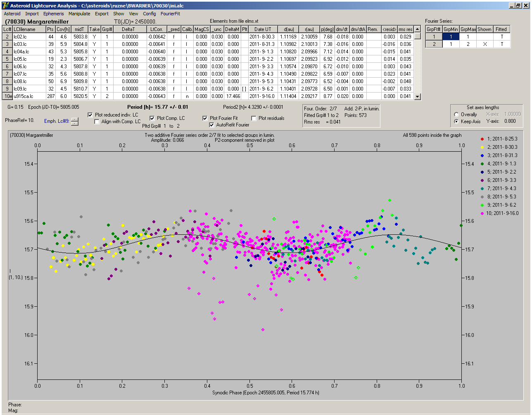This screenshot has width=532, height=415.
Task: Toggle AutoRefit Fourier checkbox
Action: (211, 125)
